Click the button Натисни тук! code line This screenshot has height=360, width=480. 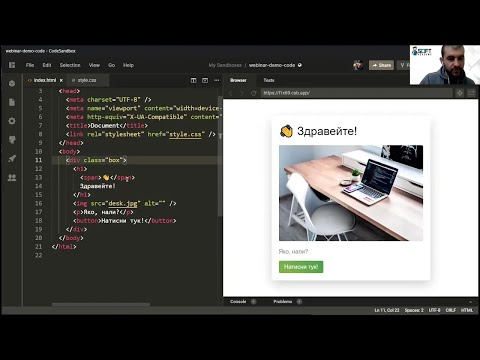pos(125,221)
